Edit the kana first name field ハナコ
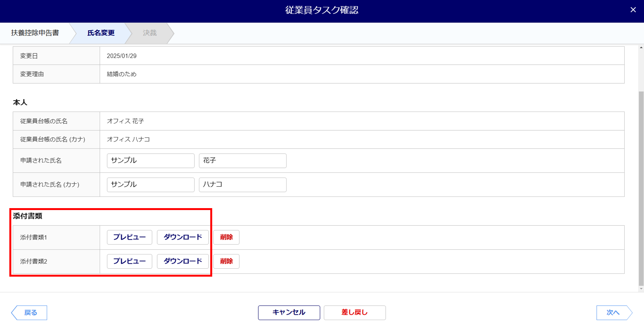 tap(242, 185)
